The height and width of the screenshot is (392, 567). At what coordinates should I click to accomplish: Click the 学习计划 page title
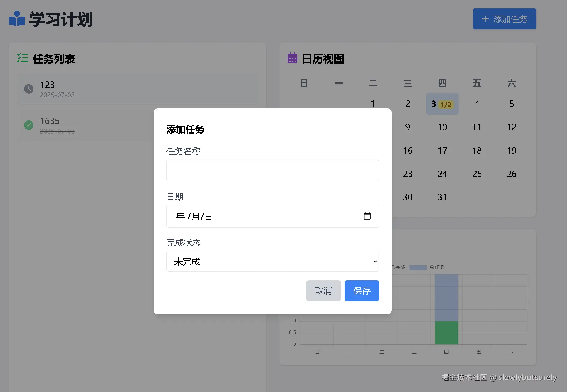[x=61, y=19]
